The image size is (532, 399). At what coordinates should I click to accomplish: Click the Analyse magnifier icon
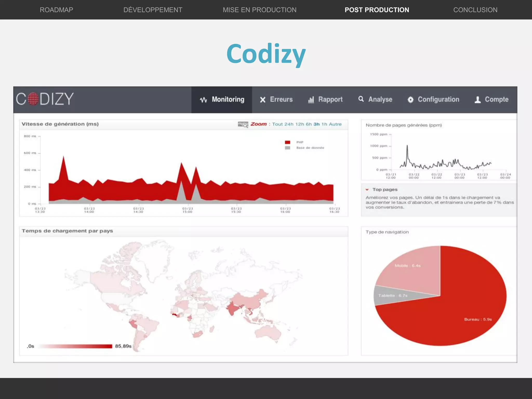click(x=361, y=99)
